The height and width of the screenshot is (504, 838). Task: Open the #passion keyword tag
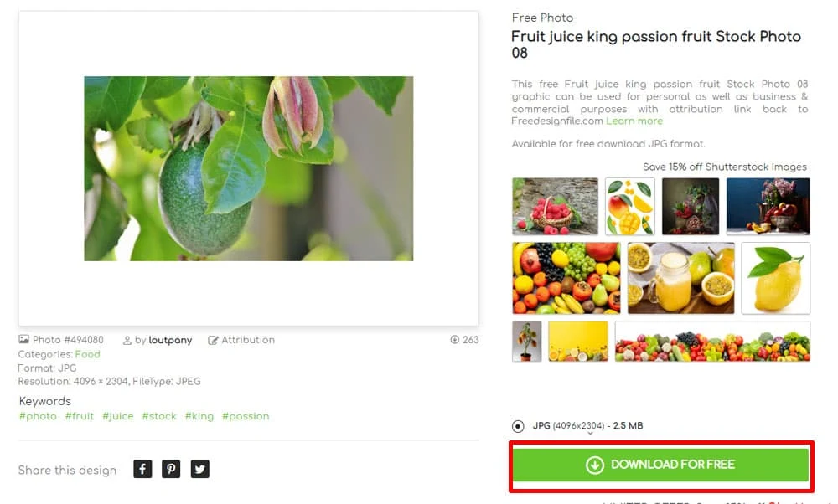(x=246, y=416)
